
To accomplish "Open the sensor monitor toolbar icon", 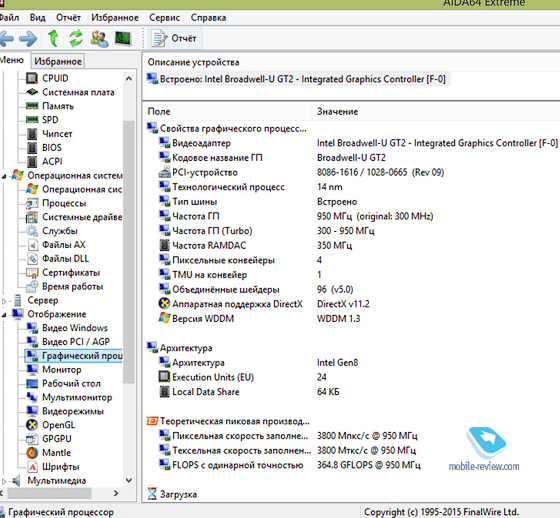I will point(123,38).
